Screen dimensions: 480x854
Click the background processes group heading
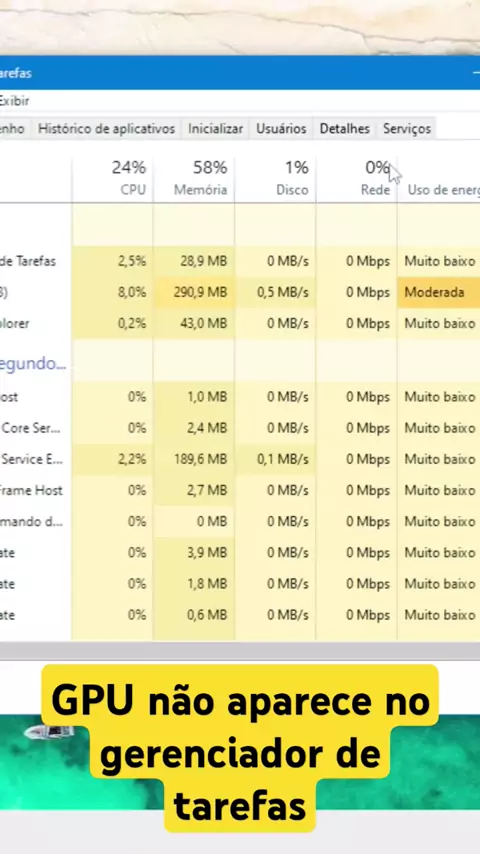click(x=33, y=363)
